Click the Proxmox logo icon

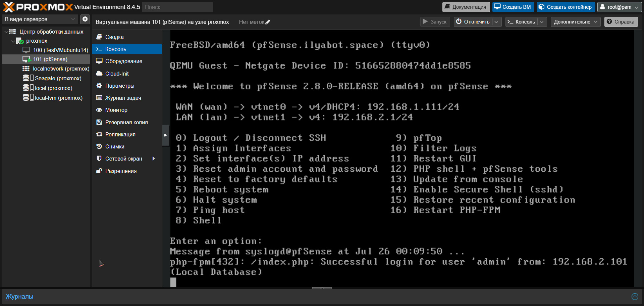(9, 7)
